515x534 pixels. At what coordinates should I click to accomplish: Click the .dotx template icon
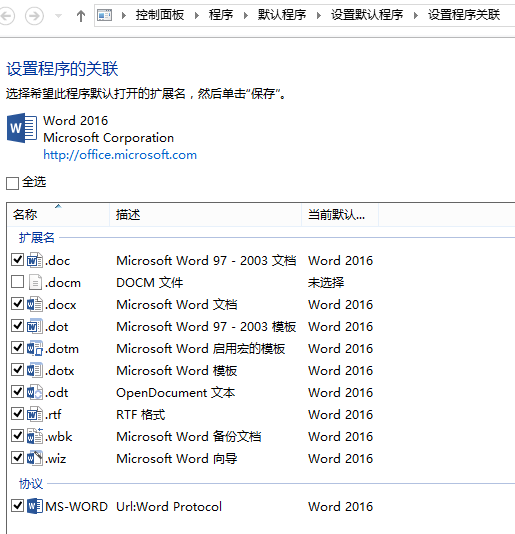tap(35, 370)
